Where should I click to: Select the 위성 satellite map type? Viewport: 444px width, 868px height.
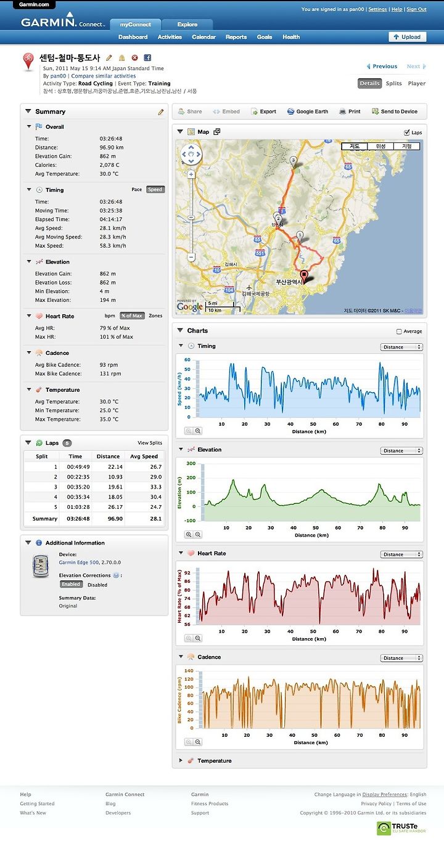tap(380, 146)
